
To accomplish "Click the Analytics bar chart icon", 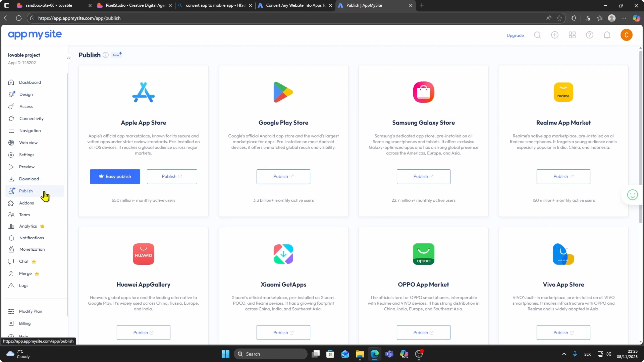I will click(11, 226).
